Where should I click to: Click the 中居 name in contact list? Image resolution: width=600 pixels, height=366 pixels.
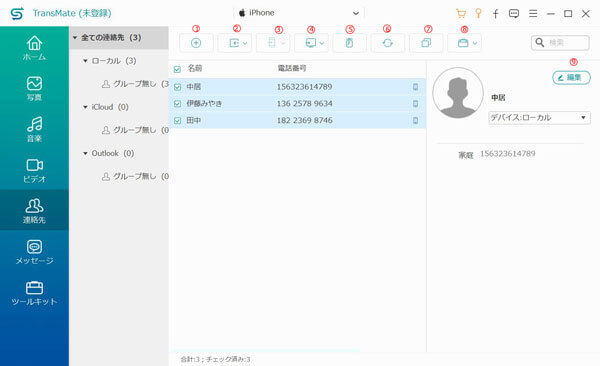pyautogui.click(x=194, y=87)
